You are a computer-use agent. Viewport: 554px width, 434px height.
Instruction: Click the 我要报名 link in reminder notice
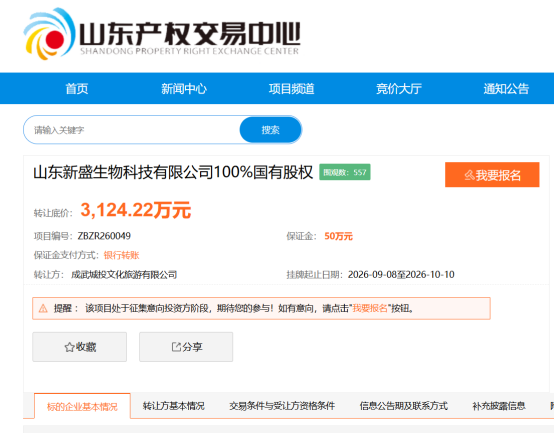(370, 309)
